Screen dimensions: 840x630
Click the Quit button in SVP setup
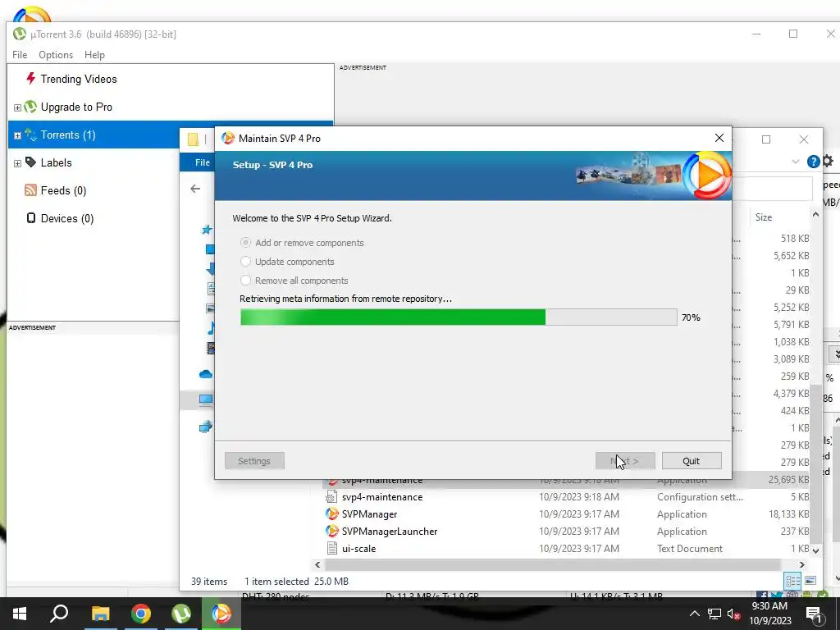tap(691, 461)
